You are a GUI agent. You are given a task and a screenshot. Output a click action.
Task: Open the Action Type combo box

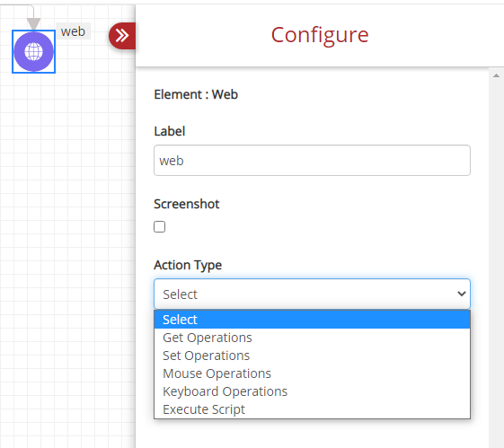click(312, 294)
